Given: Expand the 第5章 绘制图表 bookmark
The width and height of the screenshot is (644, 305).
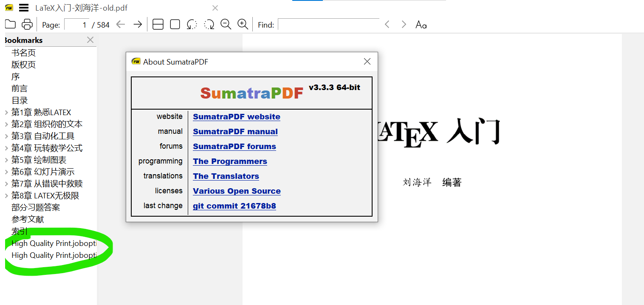Looking at the screenshot, I should click(6, 160).
